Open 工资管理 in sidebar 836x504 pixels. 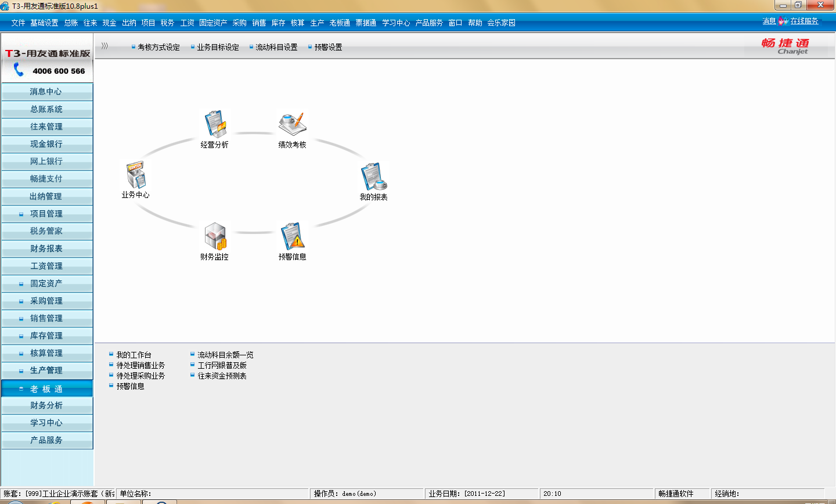click(46, 266)
